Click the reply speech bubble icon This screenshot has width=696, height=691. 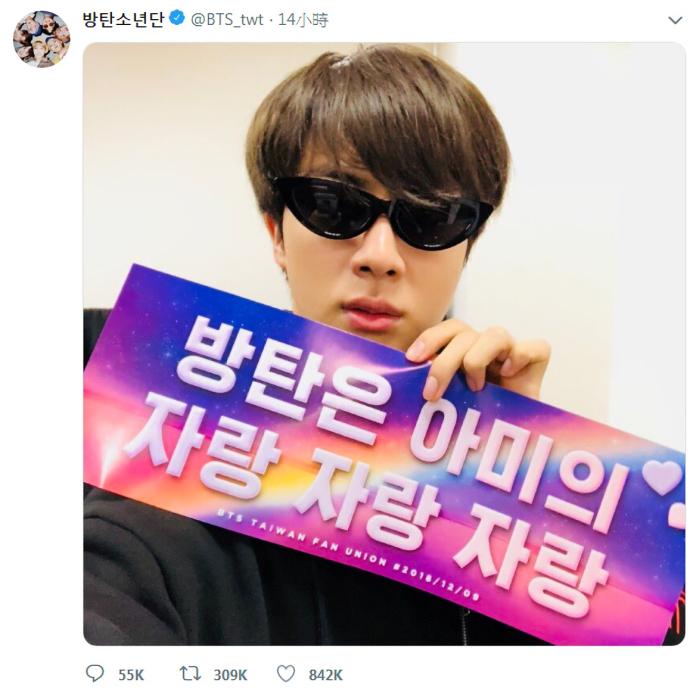95,673
